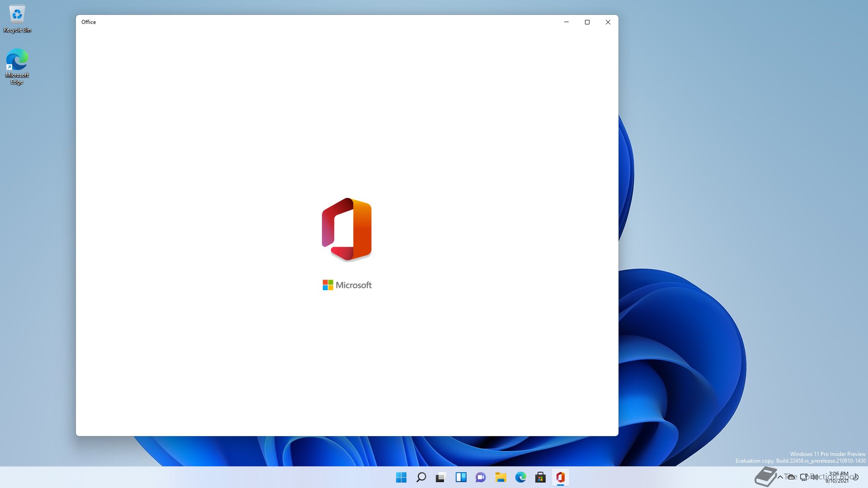Select the Office app taskbar icon
The width and height of the screenshot is (868, 488).
560,477
